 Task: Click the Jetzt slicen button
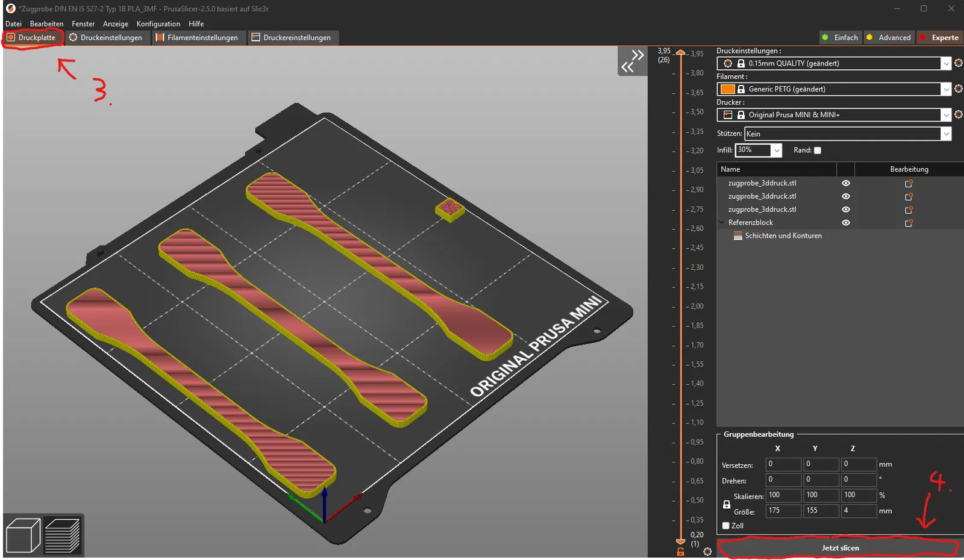(x=840, y=548)
